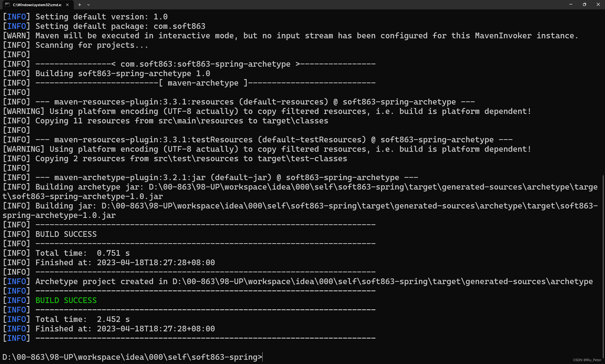Select the active cmd.exe tab
605x364 pixels.
click(37, 4)
